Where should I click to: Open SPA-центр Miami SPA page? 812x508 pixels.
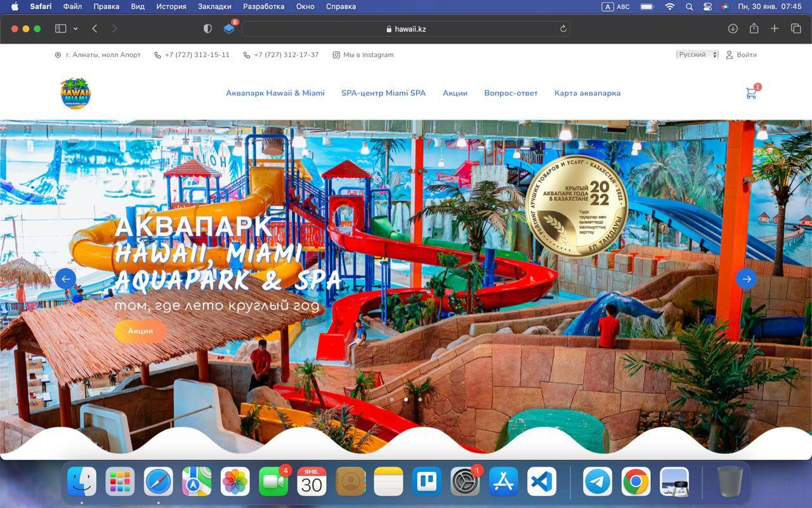click(383, 93)
